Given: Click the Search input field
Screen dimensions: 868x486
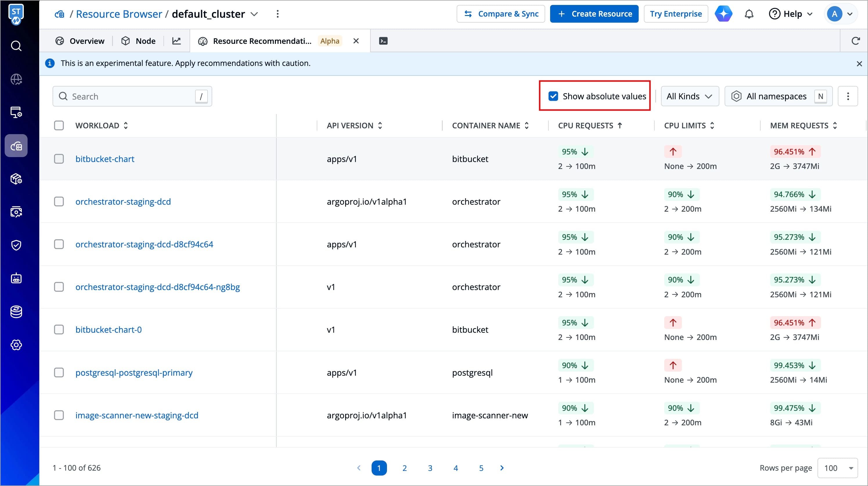Looking at the screenshot, I should [x=132, y=97].
